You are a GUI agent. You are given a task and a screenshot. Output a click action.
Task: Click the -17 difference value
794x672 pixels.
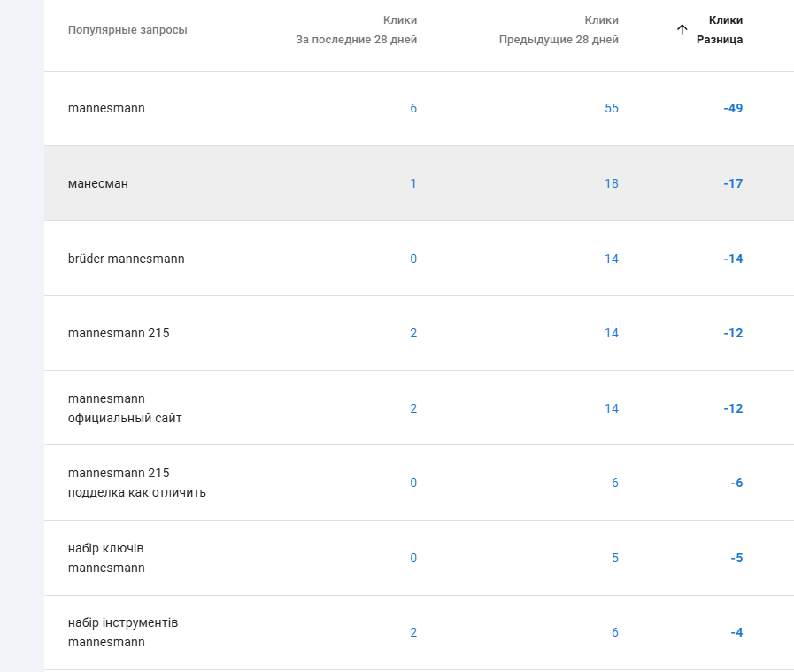[x=732, y=183]
